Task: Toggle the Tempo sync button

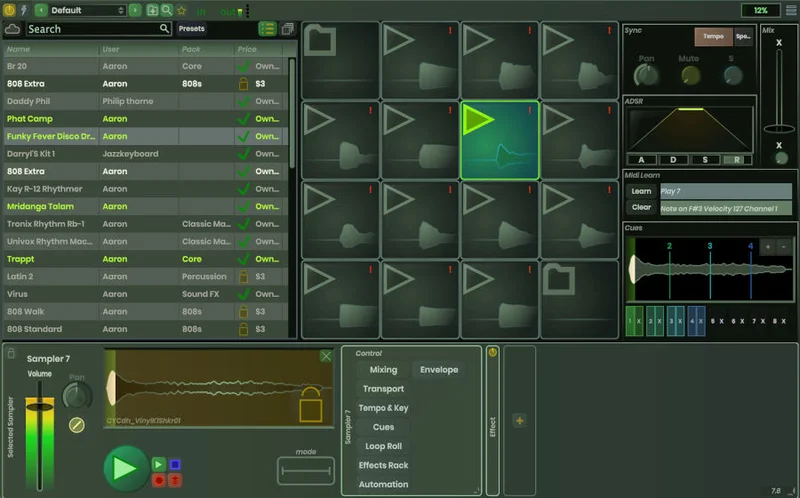Action: point(713,36)
